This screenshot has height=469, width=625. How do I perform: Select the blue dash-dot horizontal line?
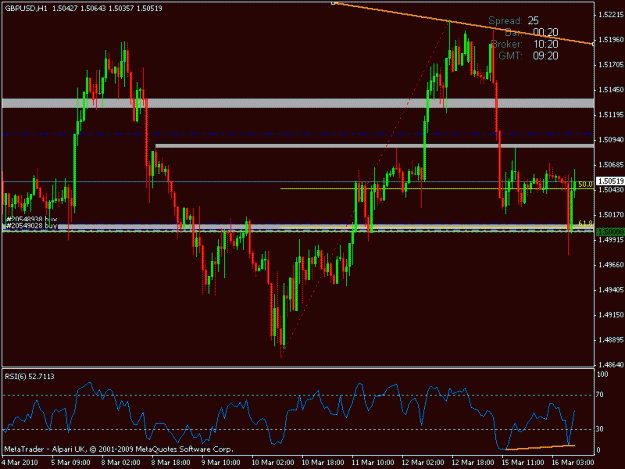298,134
